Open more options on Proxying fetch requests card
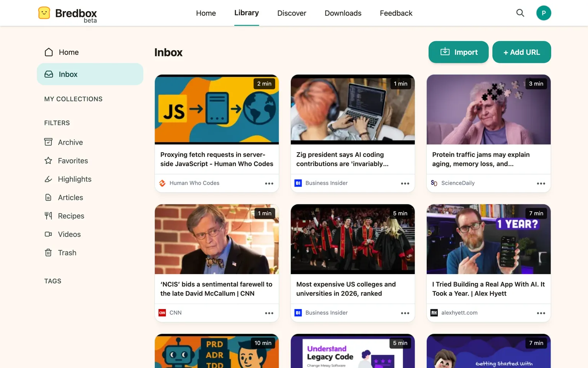The height and width of the screenshot is (368, 588). point(269,184)
